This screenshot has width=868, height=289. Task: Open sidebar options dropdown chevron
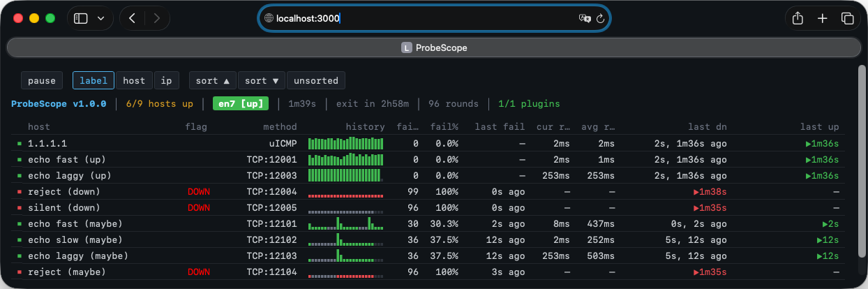101,19
